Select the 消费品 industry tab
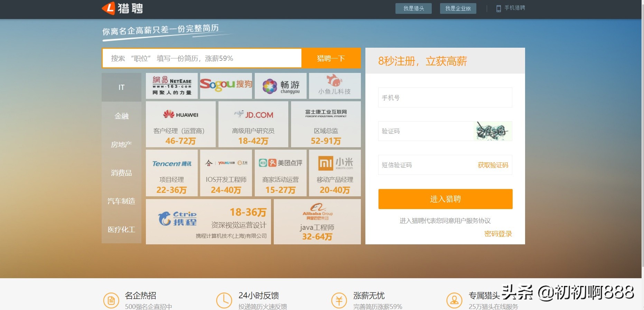Viewport: 644px width, 310px height. pyautogui.click(x=121, y=173)
